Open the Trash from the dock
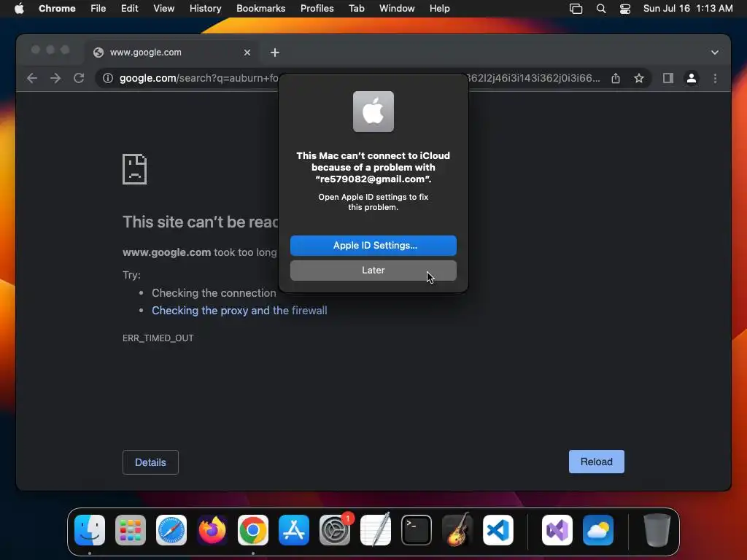The height and width of the screenshot is (560, 747). (x=657, y=530)
